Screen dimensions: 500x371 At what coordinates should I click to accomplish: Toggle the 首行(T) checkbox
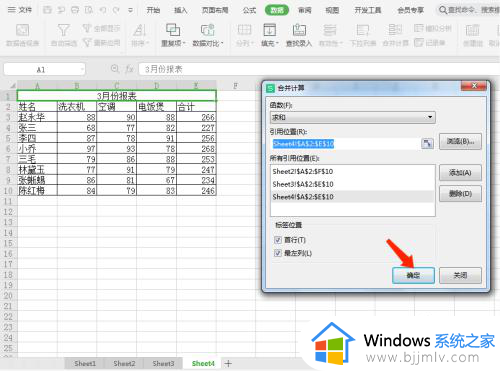click(x=278, y=240)
